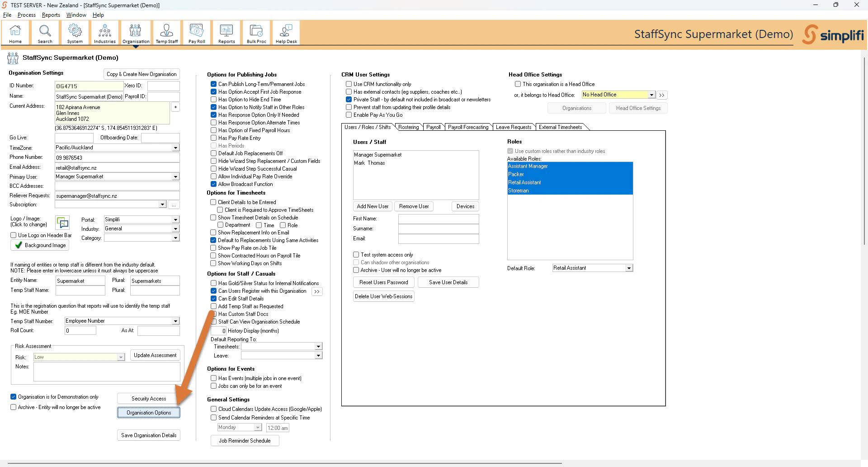Viewport: 868px width, 467px height.
Task: Click the arrows button next to Head Office dropdown
Action: [662, 95]
